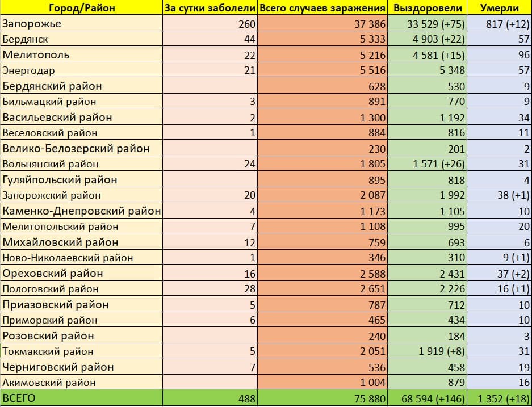Click the 1 352 (+18) deaths total
This screenshot has height=407, width=532.
tap(499, 398)
